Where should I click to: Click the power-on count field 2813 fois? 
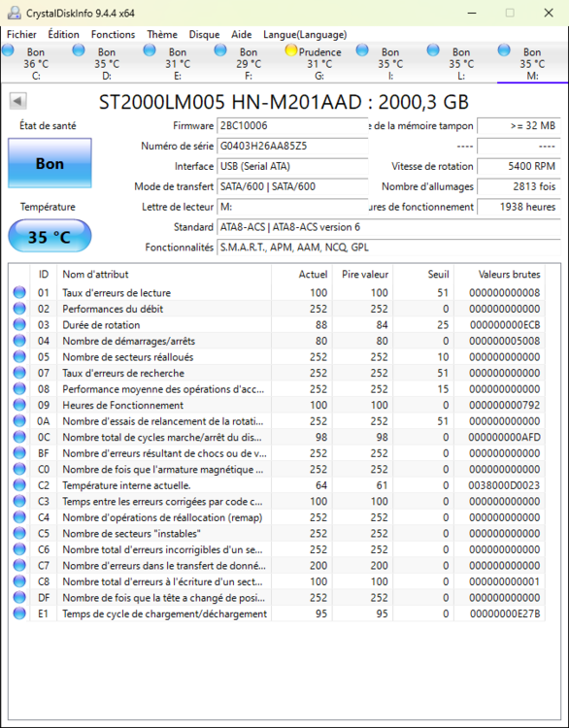click(x=519, y=186)
